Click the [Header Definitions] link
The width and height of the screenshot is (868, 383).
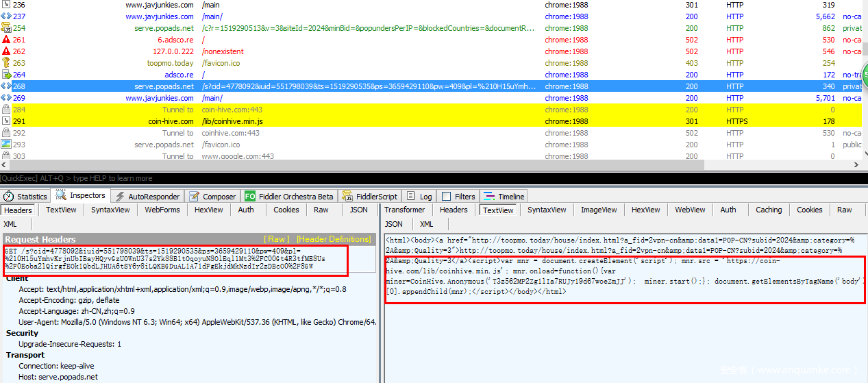tap(334, 239)
